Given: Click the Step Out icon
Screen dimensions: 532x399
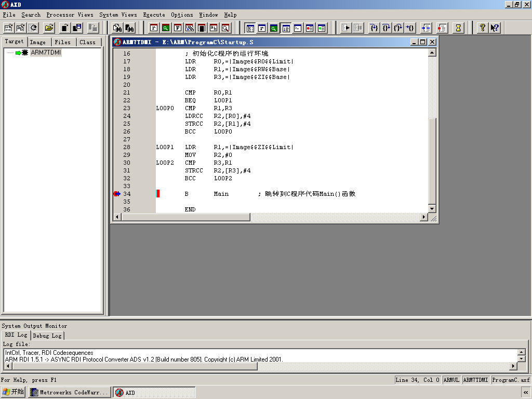Looking at the screenshot, I should [398, 28].
